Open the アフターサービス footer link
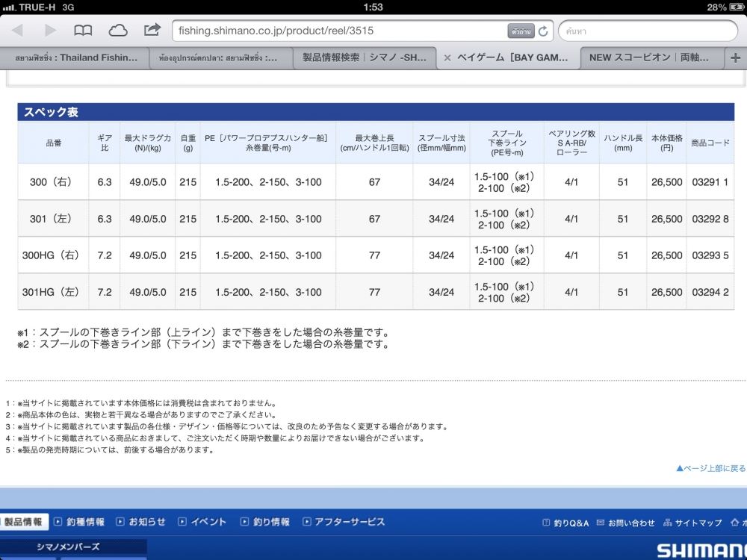 [344, 522]
